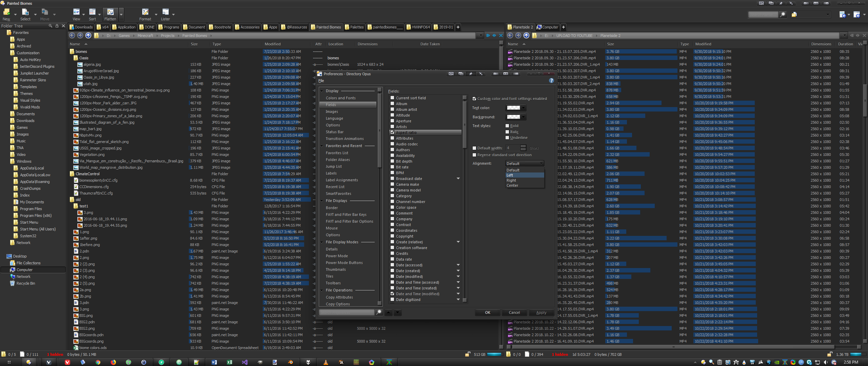Disable the Aspect ratio field checkbox
Image resolution: width=868 pixels, height=366 pixels.
392,132
